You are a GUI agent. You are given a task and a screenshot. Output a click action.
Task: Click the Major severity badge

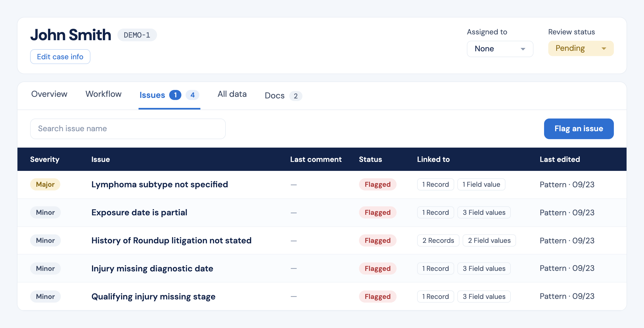45,184
